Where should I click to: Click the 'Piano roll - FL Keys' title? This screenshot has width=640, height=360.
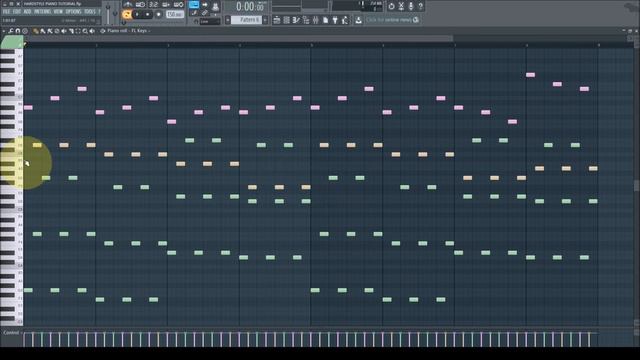(x=127, y=31)
